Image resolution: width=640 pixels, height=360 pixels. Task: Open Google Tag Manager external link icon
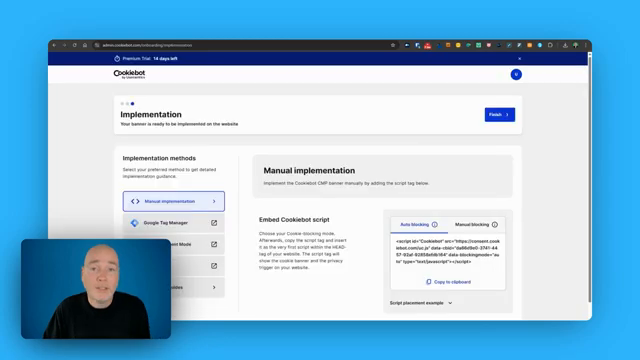click(x=214, y=223)
